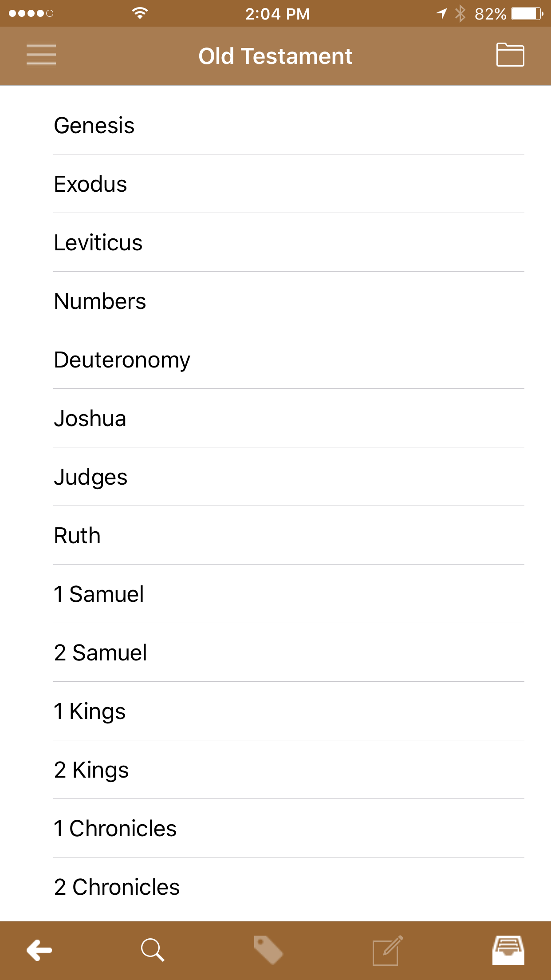Open Judges

[91, 477]
